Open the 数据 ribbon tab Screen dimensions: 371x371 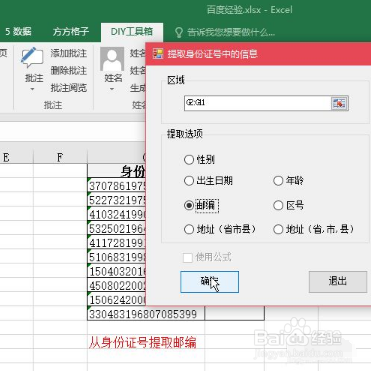coord(18,32)
